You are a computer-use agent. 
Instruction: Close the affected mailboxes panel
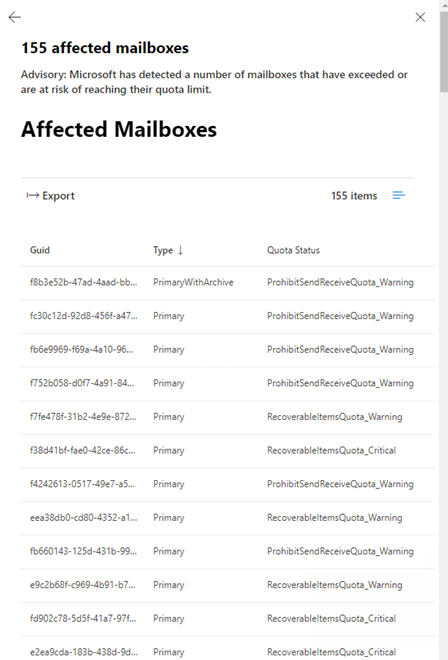(x=420, y=17)
